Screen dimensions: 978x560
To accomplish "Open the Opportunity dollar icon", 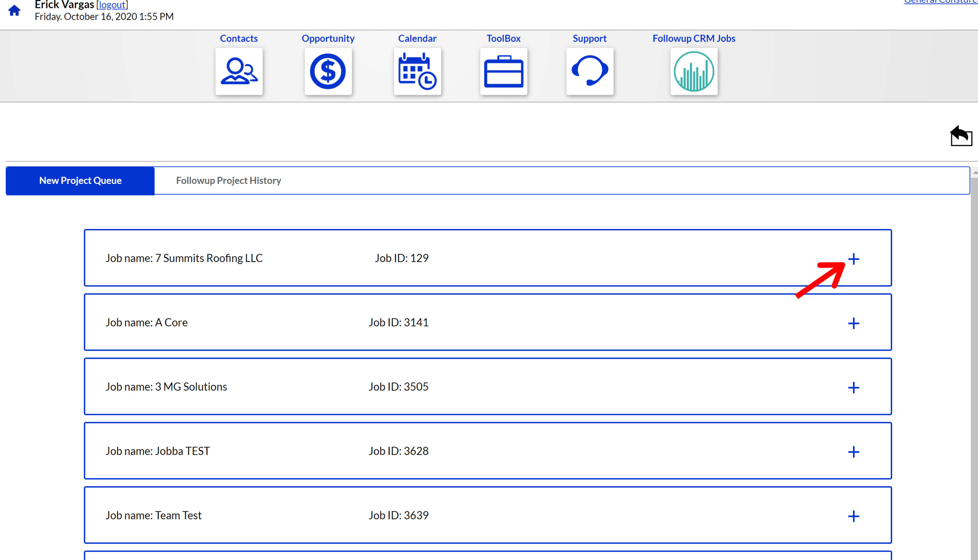I will click(328, 71).
